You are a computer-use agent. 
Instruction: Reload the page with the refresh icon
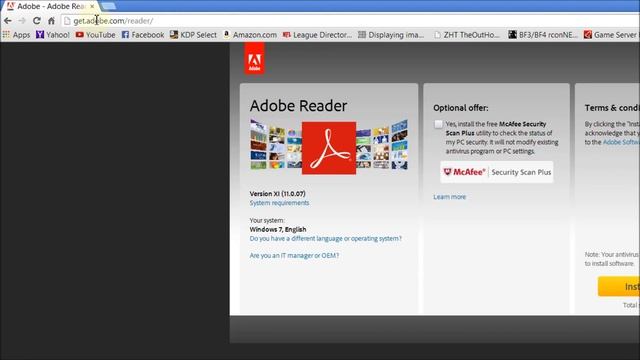click(x=37, y=20)
